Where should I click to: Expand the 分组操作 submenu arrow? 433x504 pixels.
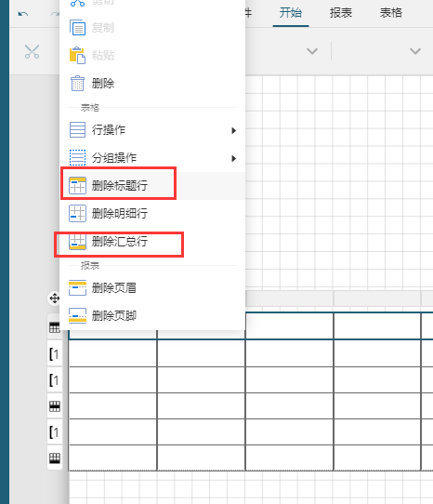click(233, 158)
